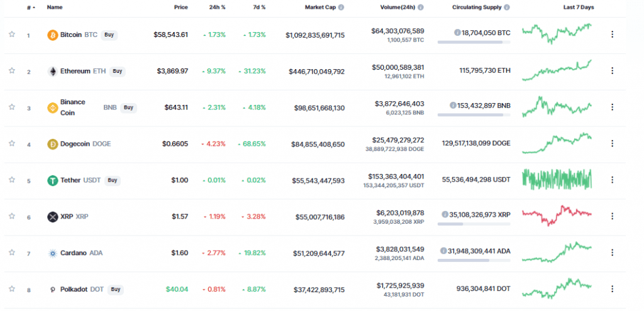
Task: Click the Ethereum diamond logo icon
Action: point(52,72)
